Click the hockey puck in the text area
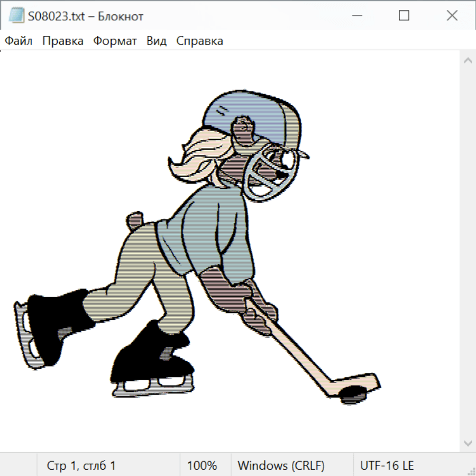 coord(352,393)
